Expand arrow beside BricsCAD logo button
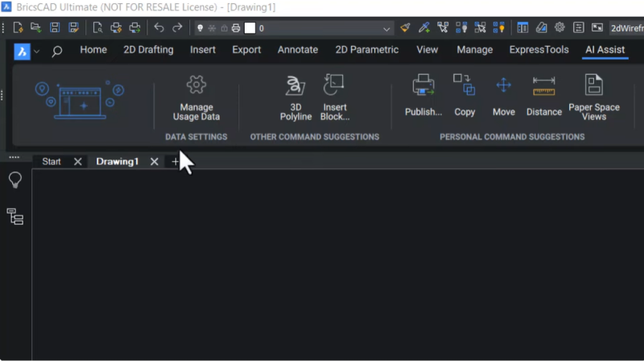The height and width of the screenshot is (361, 644). click(x=37, y=52)
